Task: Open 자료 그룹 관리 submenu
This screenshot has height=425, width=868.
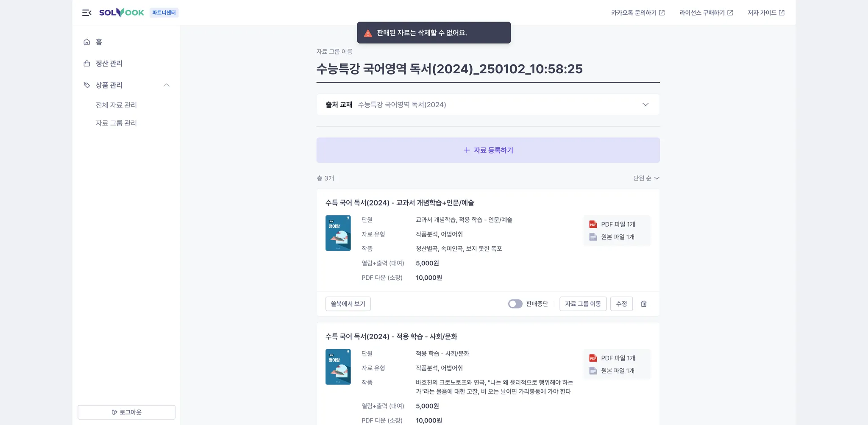Action: point(116,123)
